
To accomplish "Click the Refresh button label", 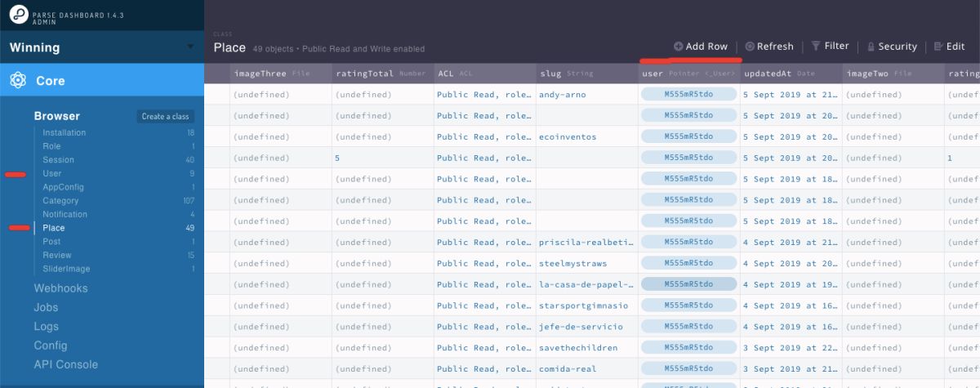I will point(775,47).
